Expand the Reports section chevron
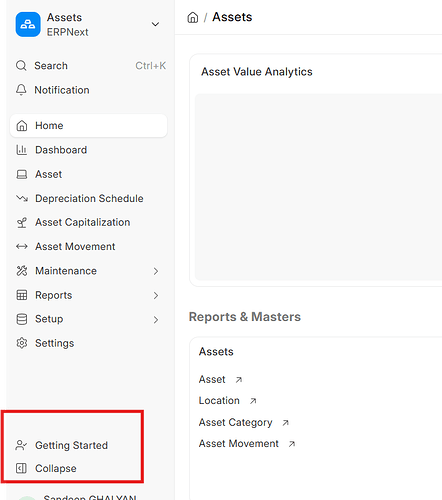Screen dimensions: 442x500 156,295
